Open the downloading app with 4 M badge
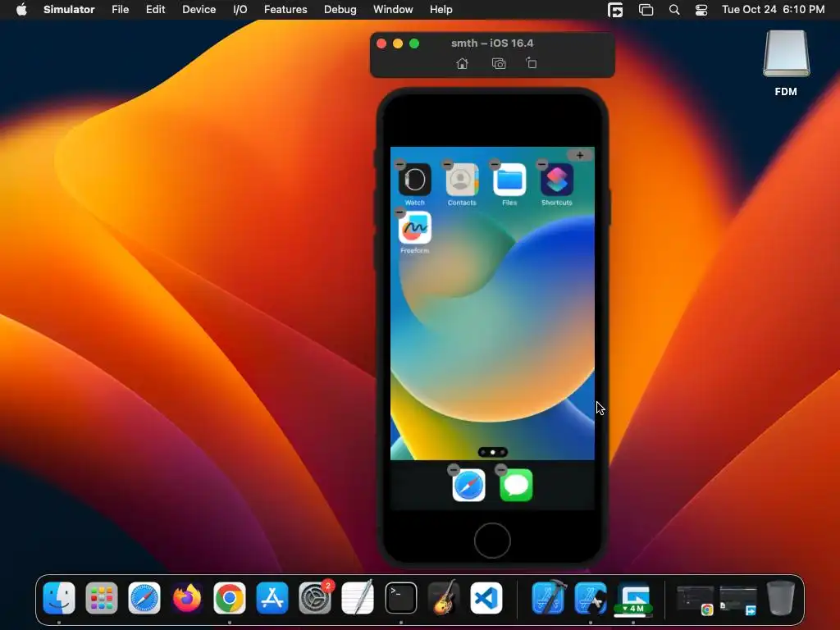Screen dimensions: 840x630 [x=633, y=598]
